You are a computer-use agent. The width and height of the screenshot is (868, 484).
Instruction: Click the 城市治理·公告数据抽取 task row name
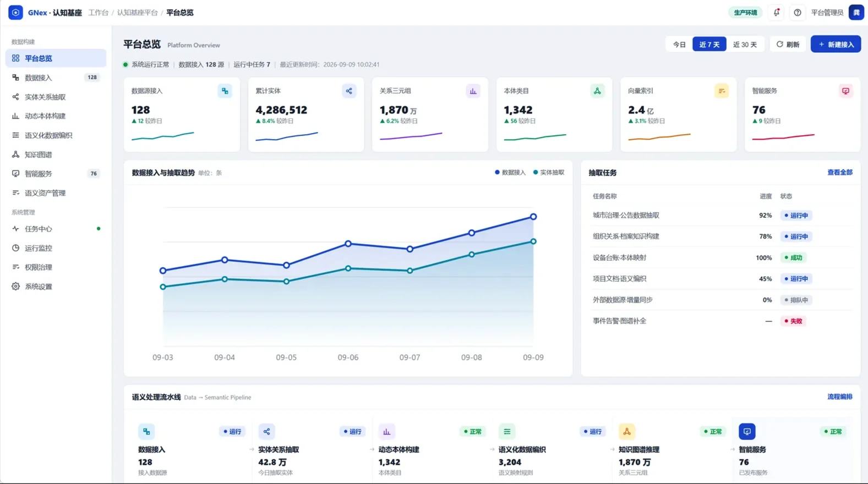(x=626, y=216)
